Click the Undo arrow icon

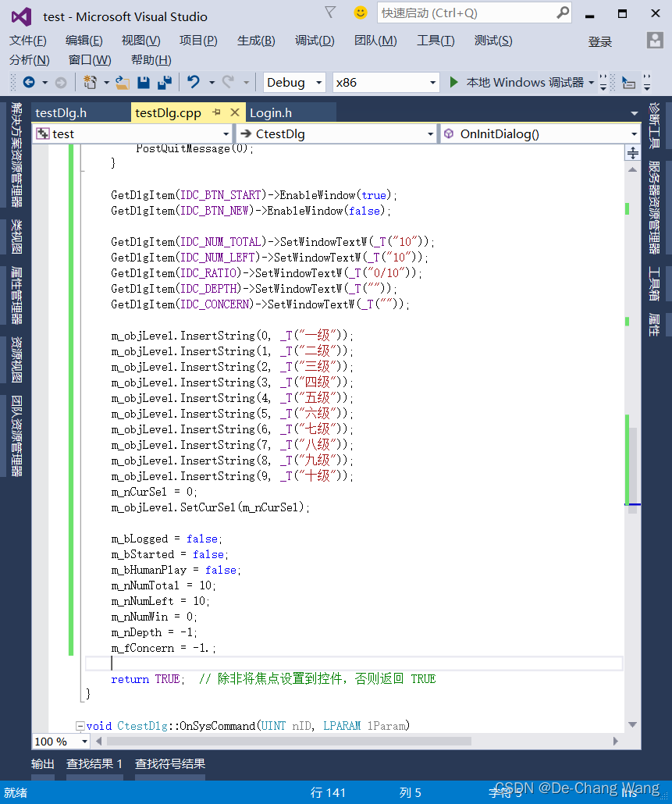click(194, 82)
